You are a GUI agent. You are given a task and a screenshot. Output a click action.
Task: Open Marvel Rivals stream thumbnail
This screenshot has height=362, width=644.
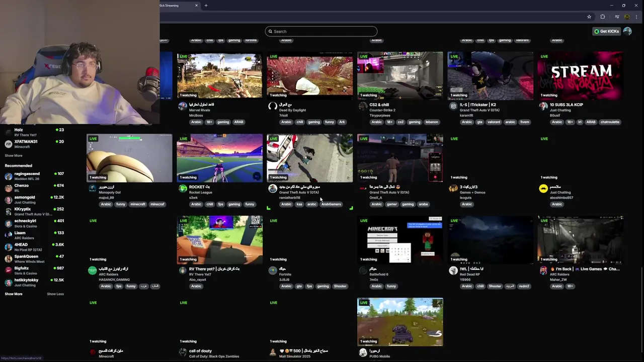pos(219,75)
